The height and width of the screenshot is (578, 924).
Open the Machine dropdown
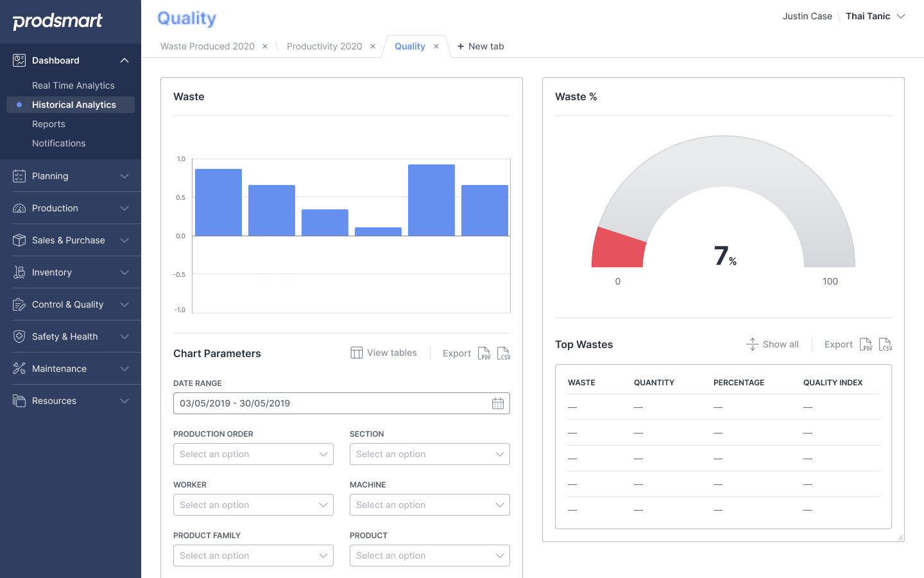point(430,505)
